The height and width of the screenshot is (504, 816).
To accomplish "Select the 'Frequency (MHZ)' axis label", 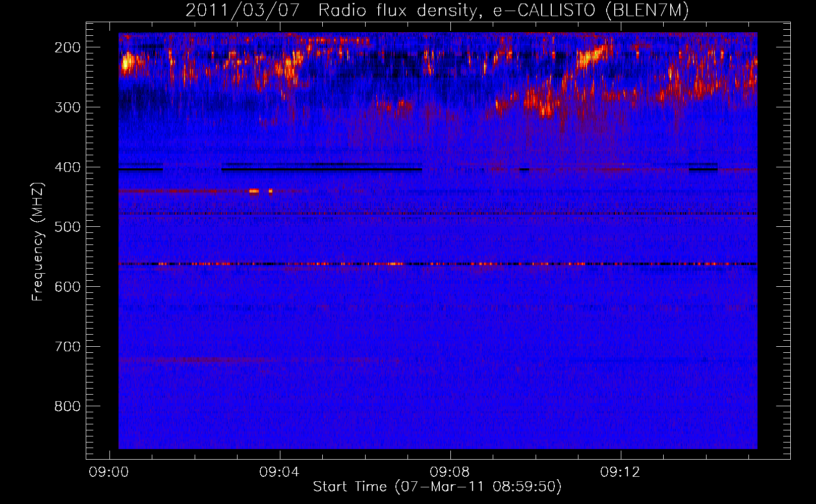I will click(x=38, y=242).
